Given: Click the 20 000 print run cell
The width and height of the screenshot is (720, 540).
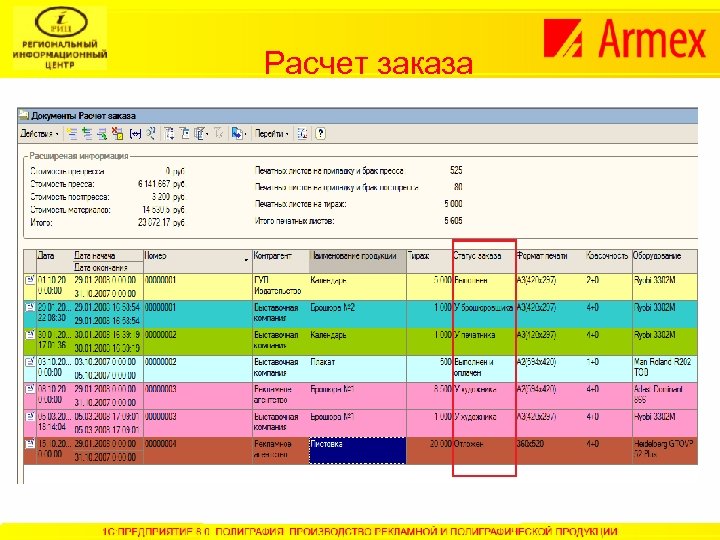Looking at the screenshot, I should [x=429, y=450].
